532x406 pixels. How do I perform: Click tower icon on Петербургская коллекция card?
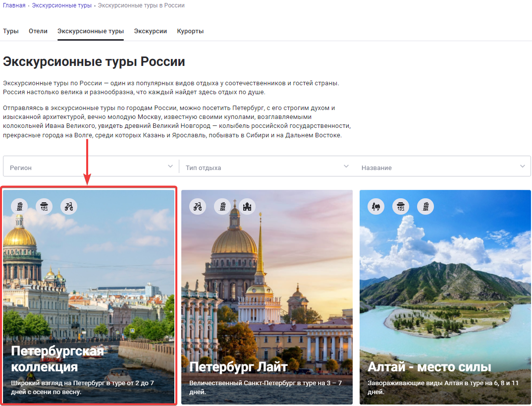19,206
